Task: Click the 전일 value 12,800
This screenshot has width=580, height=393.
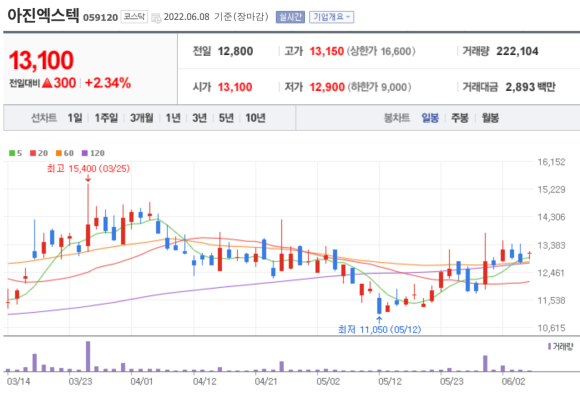Action: point(235,51)
